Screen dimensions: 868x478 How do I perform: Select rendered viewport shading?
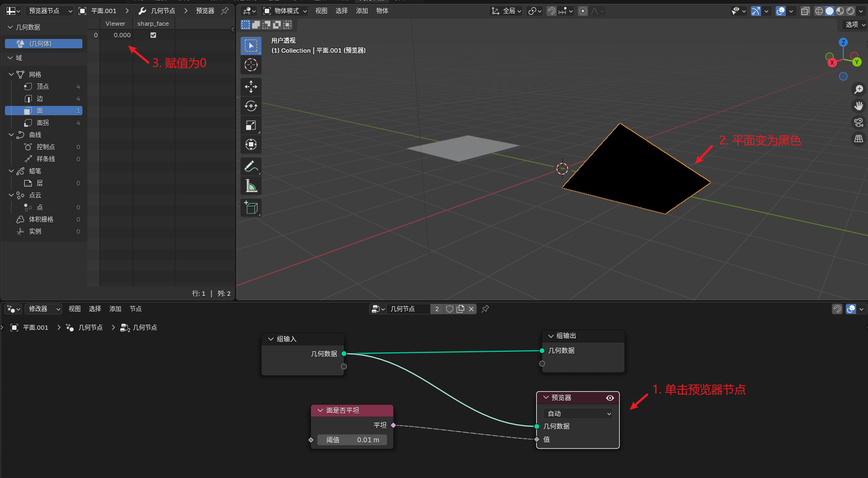850,11
